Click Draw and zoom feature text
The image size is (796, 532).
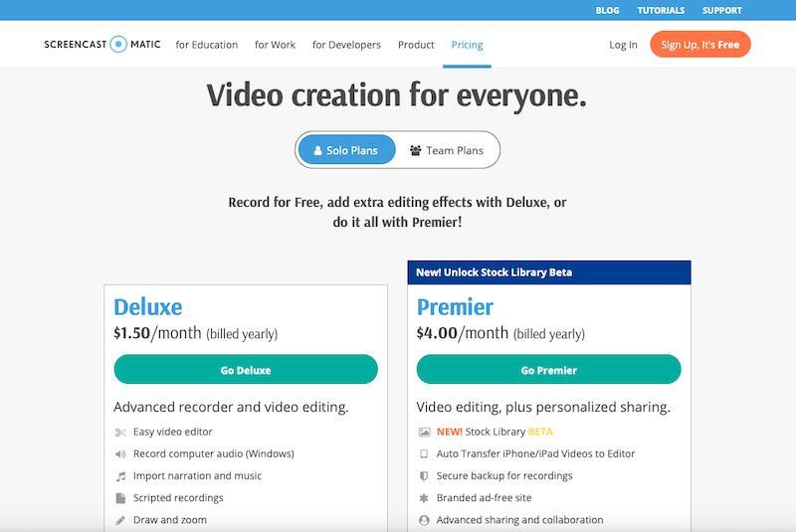coord(169,520)
